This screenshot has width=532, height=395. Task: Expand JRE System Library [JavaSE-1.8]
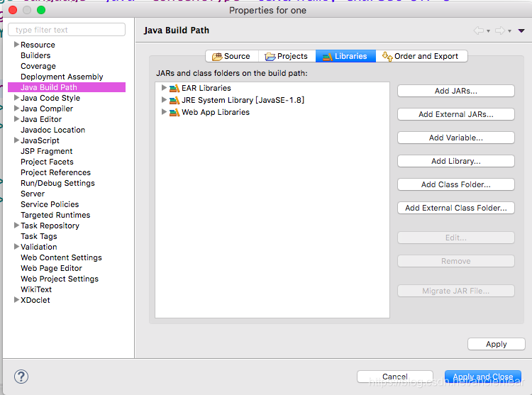(x=164, y=100)
